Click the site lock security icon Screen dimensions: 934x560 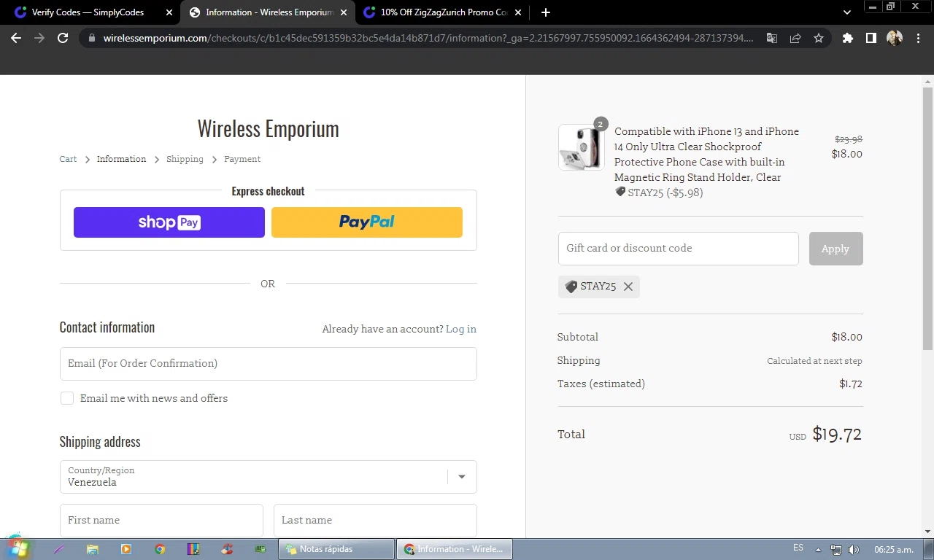(x=91, y=38)
